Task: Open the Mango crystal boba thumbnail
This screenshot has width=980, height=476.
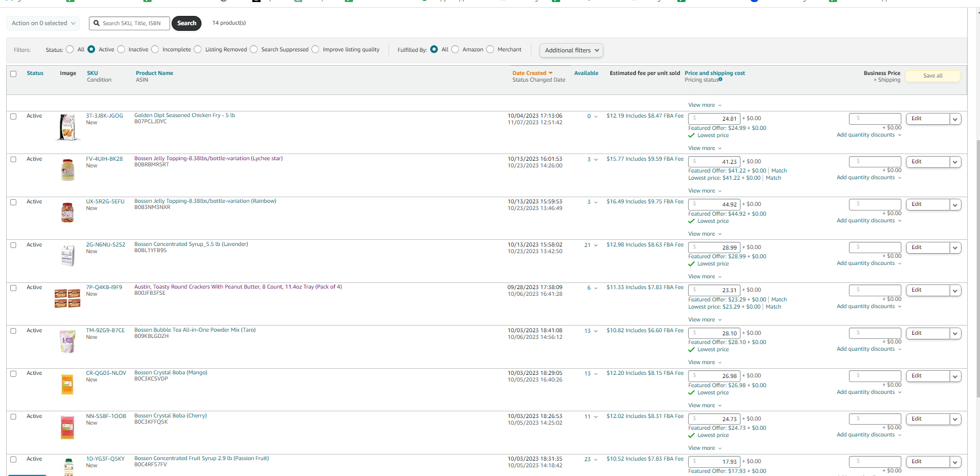Action: tap(67, 384)
